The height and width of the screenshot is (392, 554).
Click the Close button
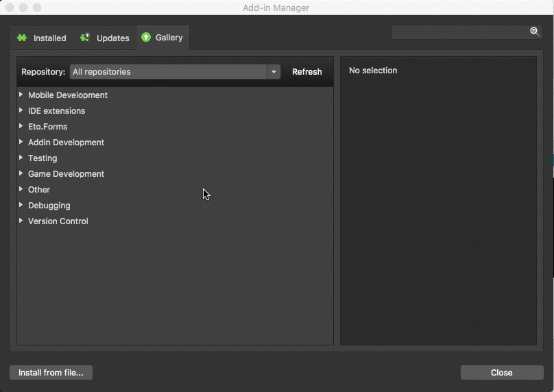pos(502,373)
